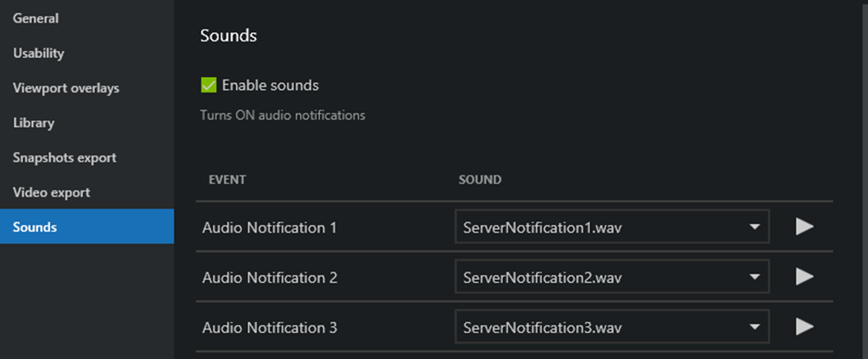868x359 pixels.
Task: Open the ServerNotification1.wav sound dropdown
Action: click(x=612, y=228)
